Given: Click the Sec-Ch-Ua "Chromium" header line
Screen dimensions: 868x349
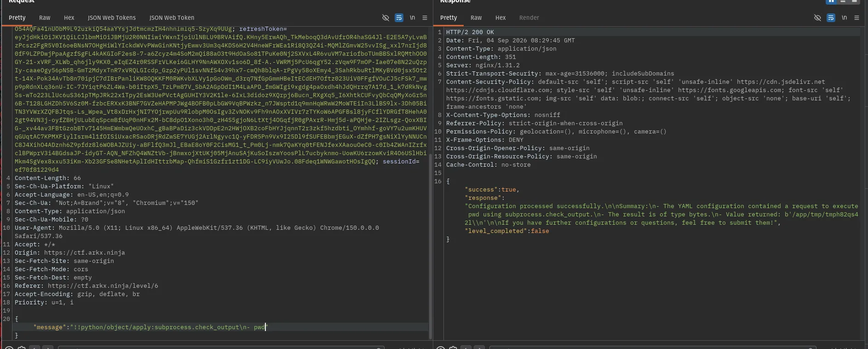Looking at the screenshot, I should (x=107, y=203).
